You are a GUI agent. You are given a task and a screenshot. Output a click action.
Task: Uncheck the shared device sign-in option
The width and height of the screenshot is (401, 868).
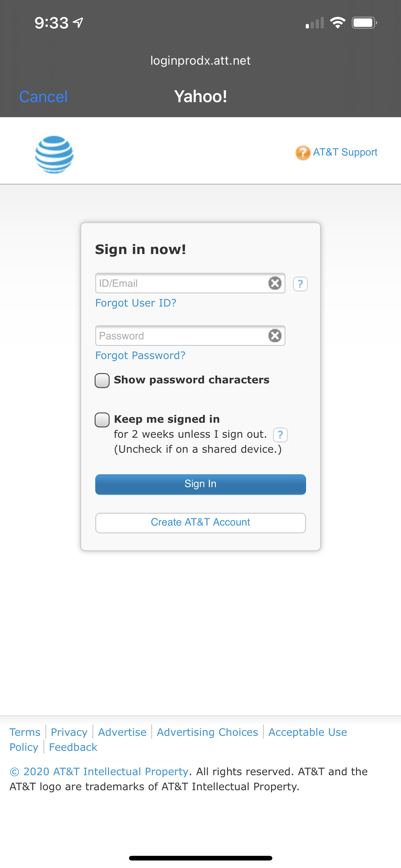pyautogui.click(x=102, y=420)
